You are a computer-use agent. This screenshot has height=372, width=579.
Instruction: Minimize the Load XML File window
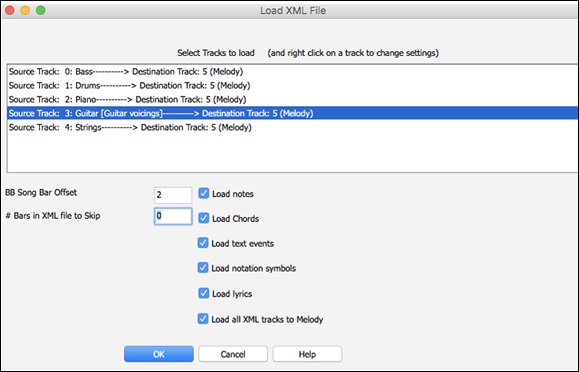pos(25,10)
